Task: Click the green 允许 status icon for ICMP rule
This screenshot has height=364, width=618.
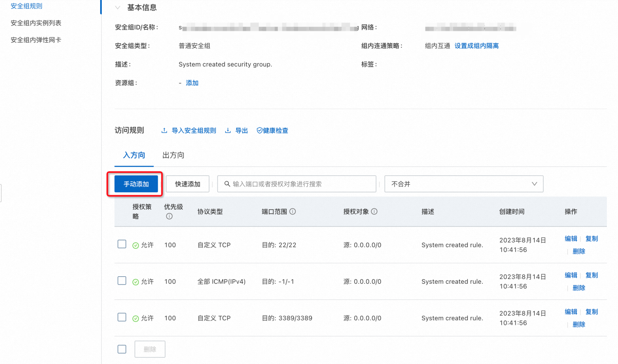Action: [136, 282]
